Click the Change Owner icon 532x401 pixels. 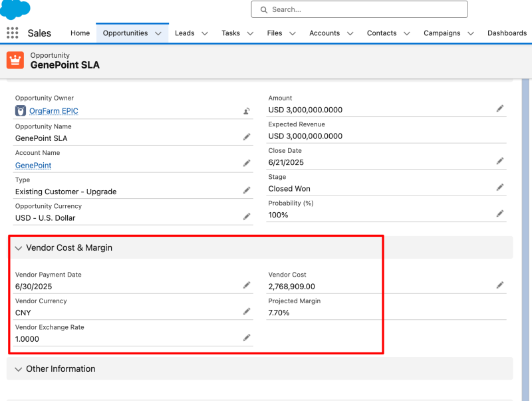tap(247, 111)
